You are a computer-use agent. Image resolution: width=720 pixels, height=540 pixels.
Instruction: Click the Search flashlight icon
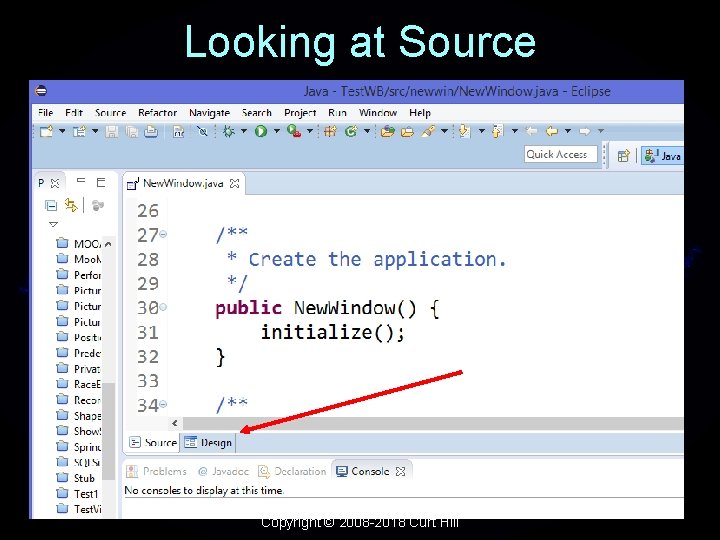pos(428,132)
